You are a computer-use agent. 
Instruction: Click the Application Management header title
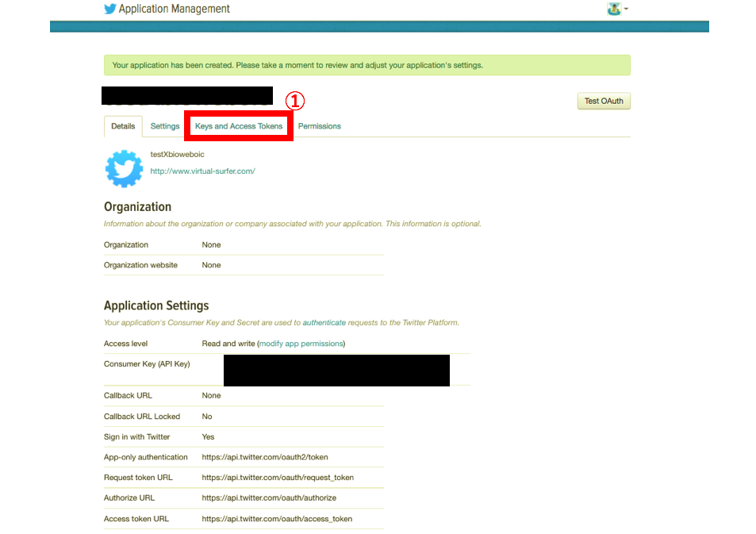[x=174, y=9]
